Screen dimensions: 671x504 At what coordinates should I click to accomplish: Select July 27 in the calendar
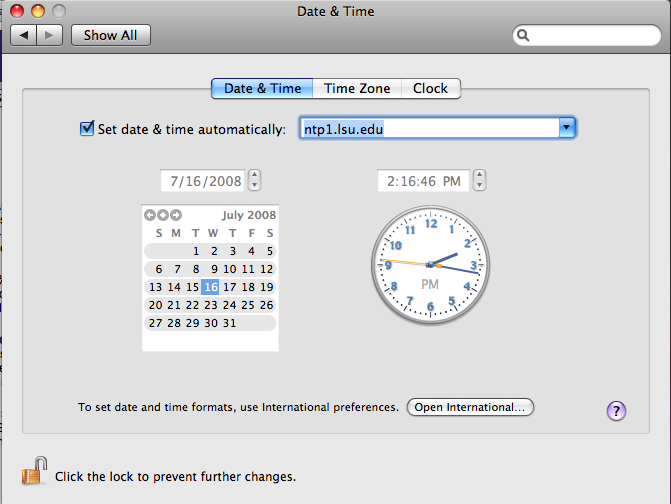point(155,323)
